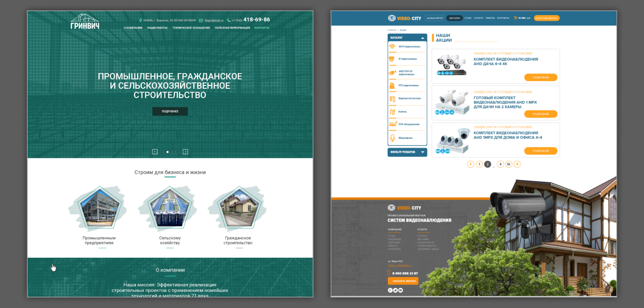Open the Наши работы menu item

coord(157,28)
